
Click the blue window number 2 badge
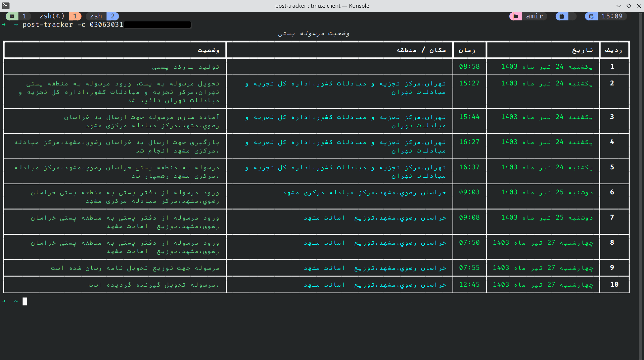[x=112, y=16]
